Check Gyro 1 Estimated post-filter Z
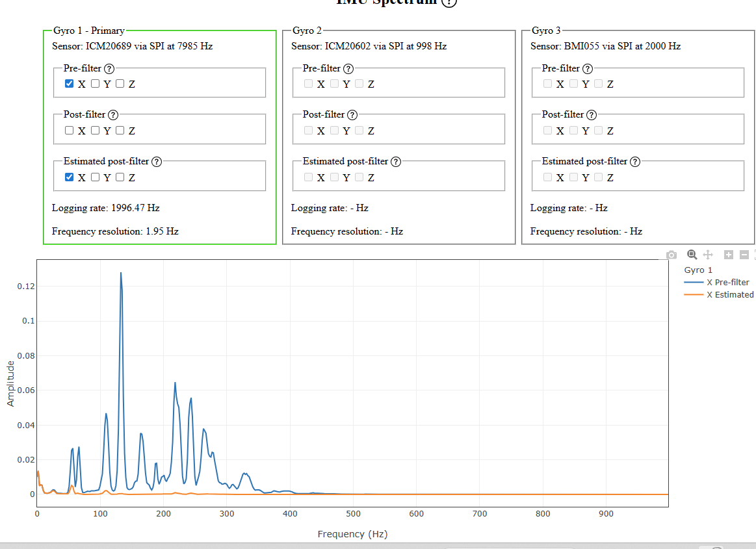The width and height of the screenshot is (756, 549). 120,177
